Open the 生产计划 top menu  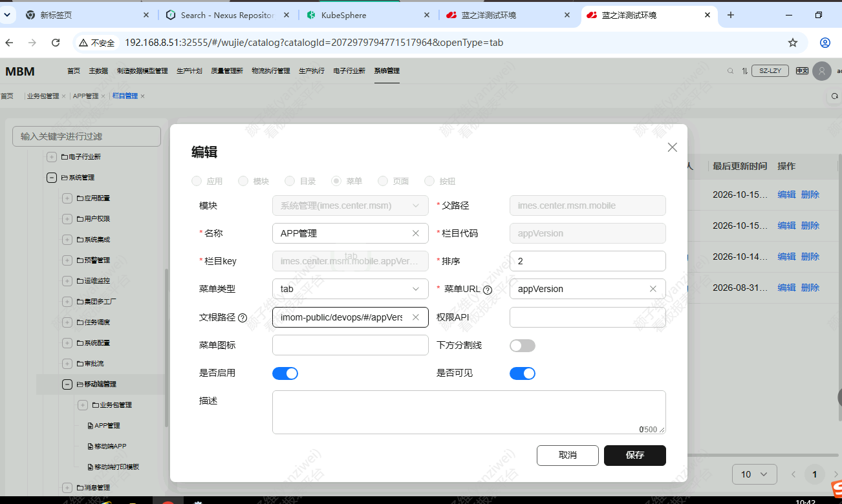pyautogui.click(x=189, y=71)
